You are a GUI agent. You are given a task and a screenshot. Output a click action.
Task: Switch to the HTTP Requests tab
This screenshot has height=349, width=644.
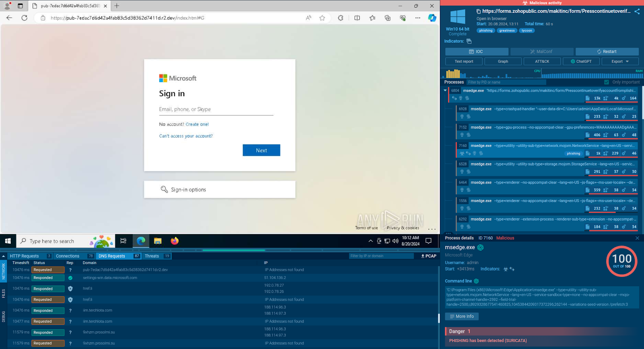pos(25,256)
